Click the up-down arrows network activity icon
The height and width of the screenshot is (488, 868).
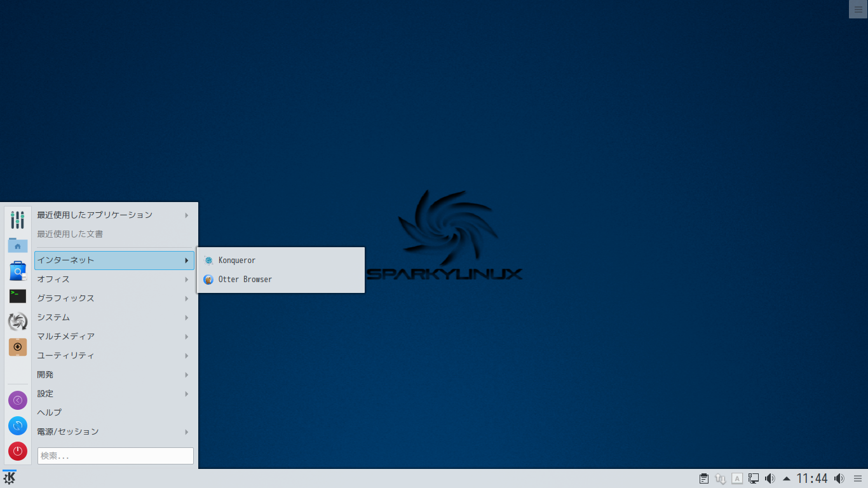pos(721,478)
